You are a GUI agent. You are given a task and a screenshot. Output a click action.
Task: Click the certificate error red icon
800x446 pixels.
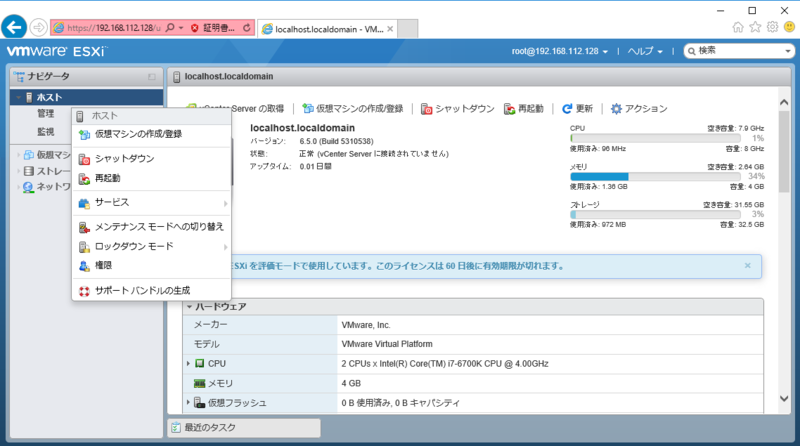(194, 28)
